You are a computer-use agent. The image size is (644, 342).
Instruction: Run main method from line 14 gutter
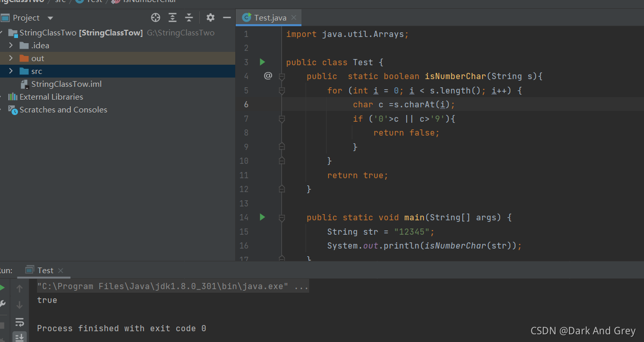pos(262,217)
